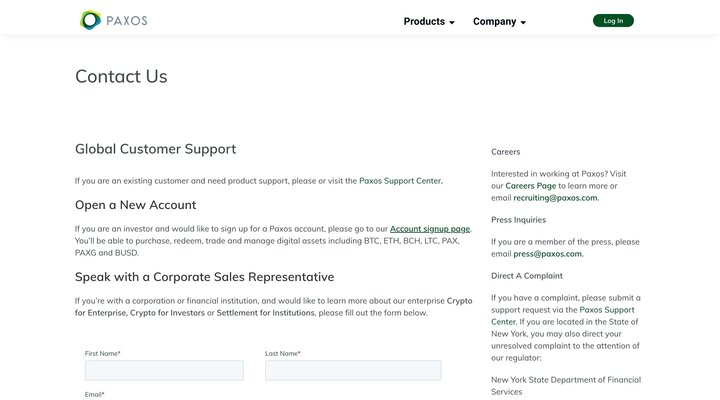
Task: Follow the Account signup page link
Action: coord(429,229)
